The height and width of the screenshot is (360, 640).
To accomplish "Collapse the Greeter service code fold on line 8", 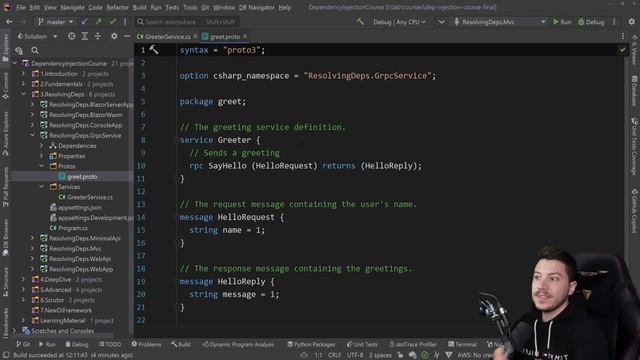I will pos(177,140).
